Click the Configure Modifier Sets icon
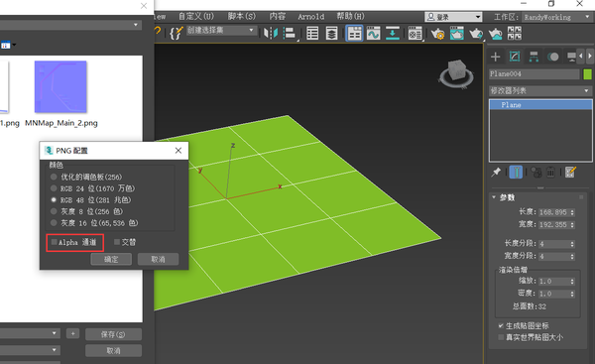 click(570, 173)
